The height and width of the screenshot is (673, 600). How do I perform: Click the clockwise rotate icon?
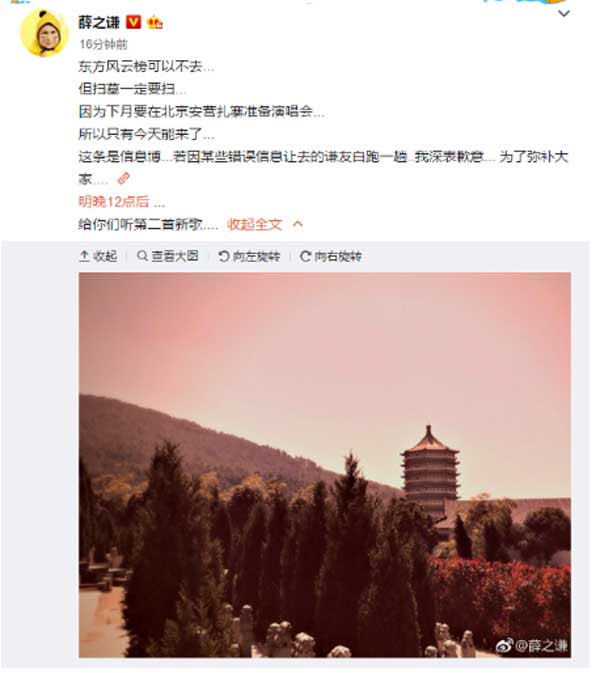[x=305, y=256]
